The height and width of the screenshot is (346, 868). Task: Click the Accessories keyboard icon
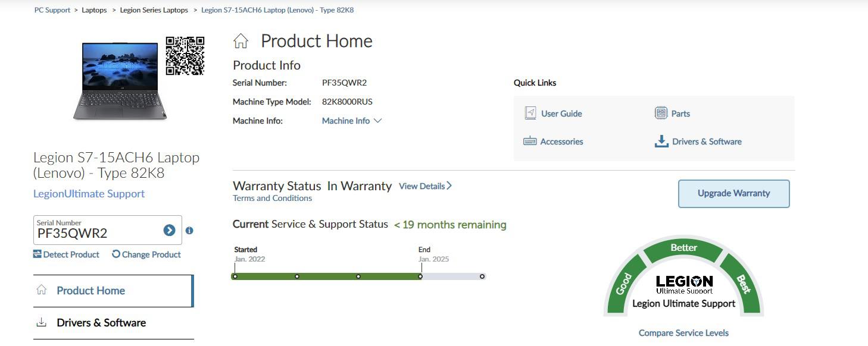pos(530,141)
